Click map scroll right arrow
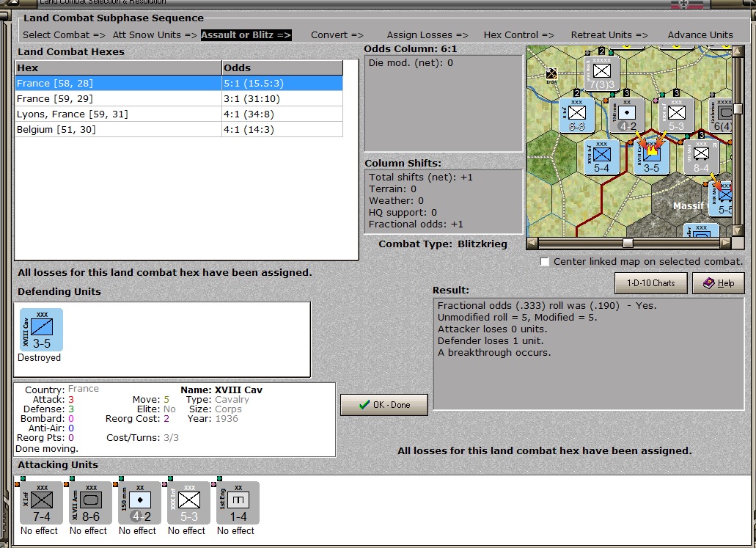The width and height of the screenshot is (756, 548). click(726, 243)
